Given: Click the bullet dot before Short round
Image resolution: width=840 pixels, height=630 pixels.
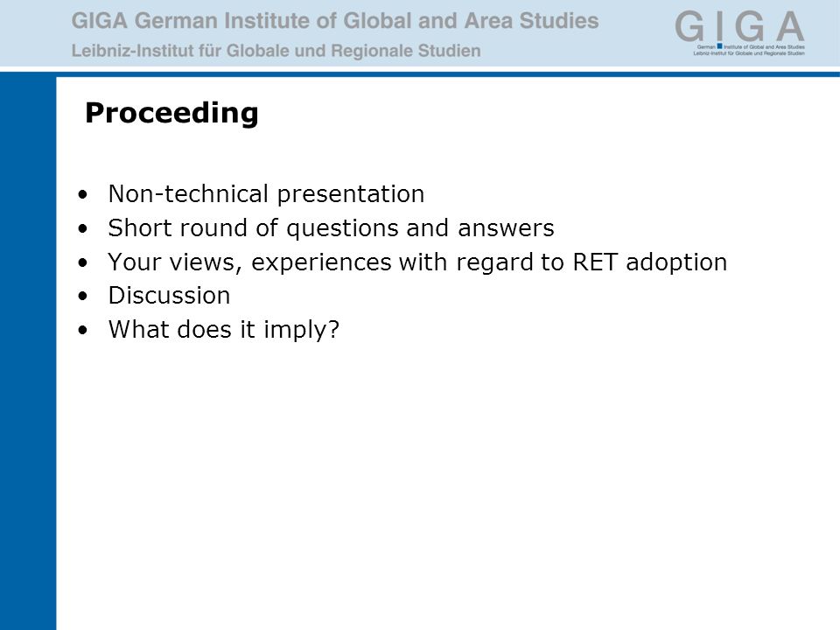Looking at the screenshot, I should [x=82, y=228].
